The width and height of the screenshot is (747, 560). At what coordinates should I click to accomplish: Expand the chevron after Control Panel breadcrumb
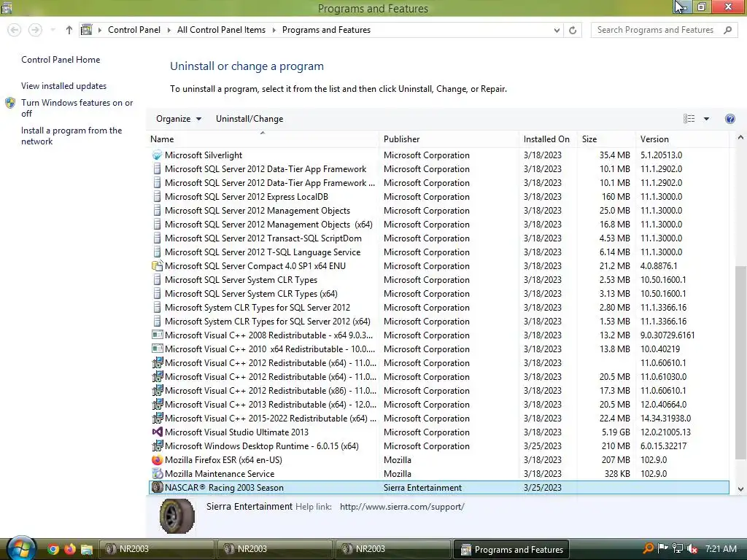point(169,30)
